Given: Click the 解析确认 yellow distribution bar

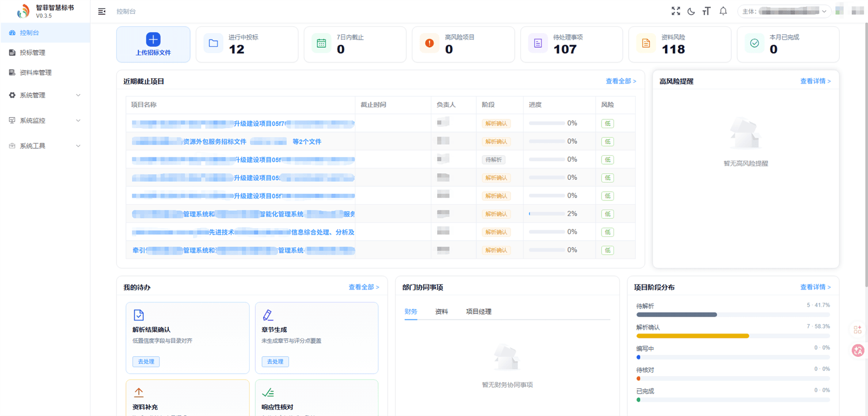Looking at the screenshot, I should click(693, 336).
